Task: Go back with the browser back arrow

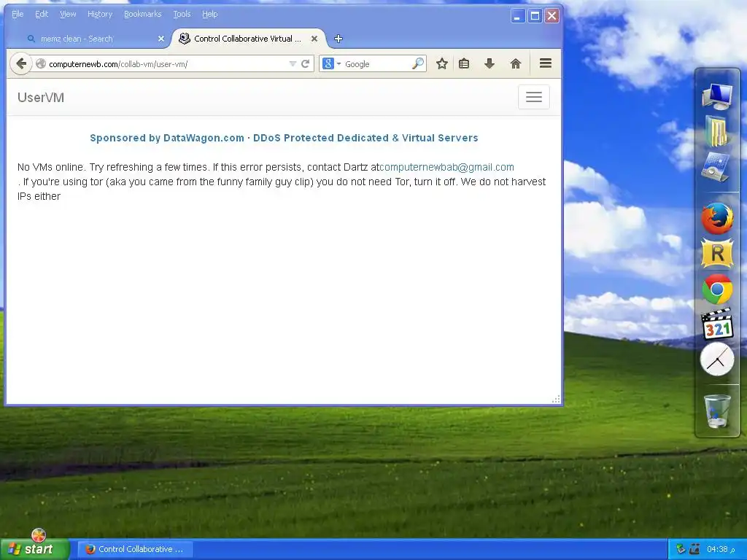Action: pos(21,64)
